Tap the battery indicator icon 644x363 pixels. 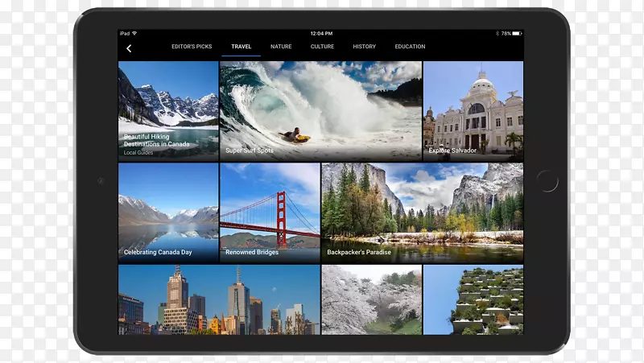(x=517, y=33)
